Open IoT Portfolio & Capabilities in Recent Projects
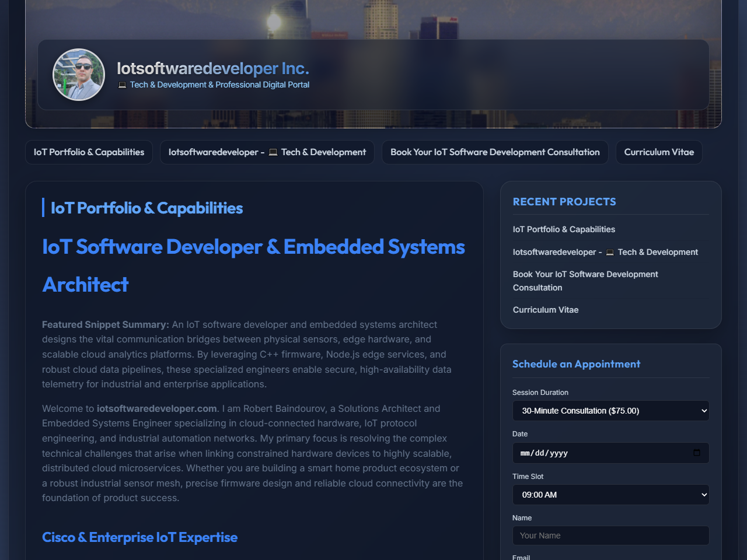 coord(564,229)
